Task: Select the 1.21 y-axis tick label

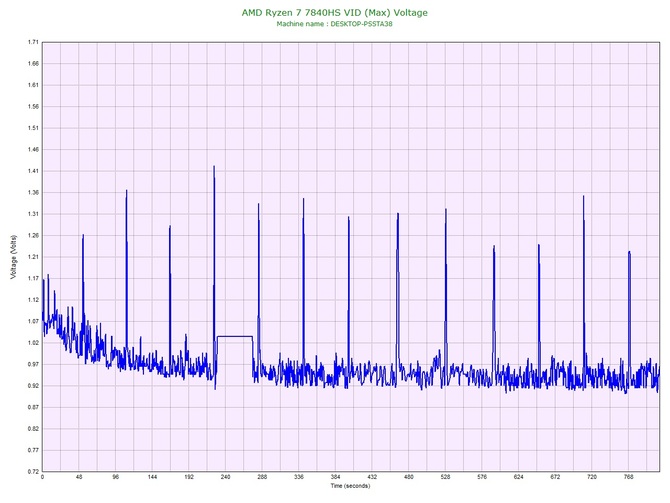Action: (33, 257)
